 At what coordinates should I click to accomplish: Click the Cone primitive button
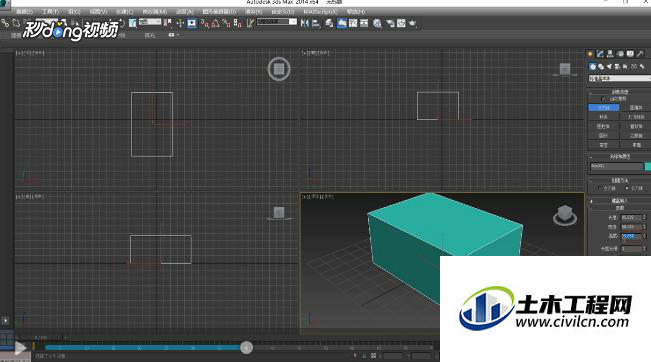[636, 108]
